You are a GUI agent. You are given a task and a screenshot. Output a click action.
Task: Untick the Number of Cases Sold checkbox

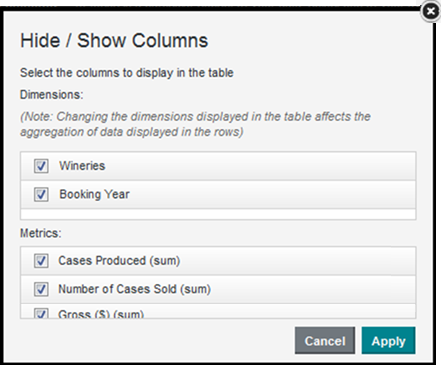[x=41, y=289]
